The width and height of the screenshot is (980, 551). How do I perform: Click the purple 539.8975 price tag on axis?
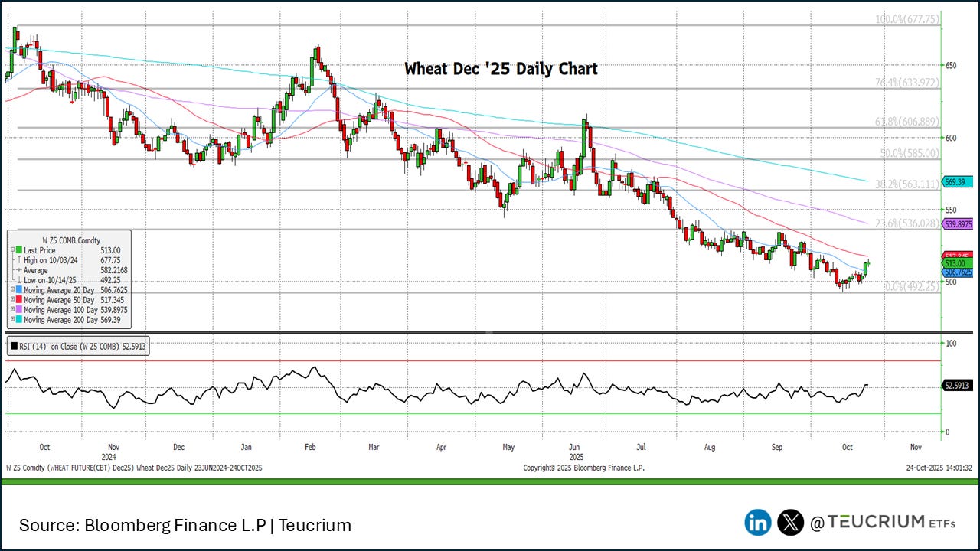[x=959, y=224]
